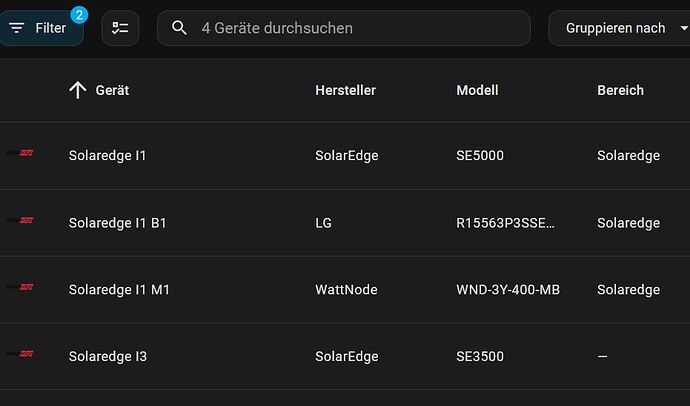The height and width of the screenshot is (406, 690).
Task: Click the ascending sort arrow next to Gerät
Action: pos(78,90)
